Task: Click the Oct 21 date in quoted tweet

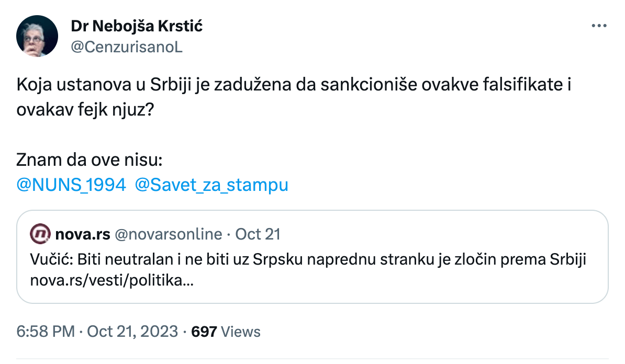Action: tap(258, 234)
